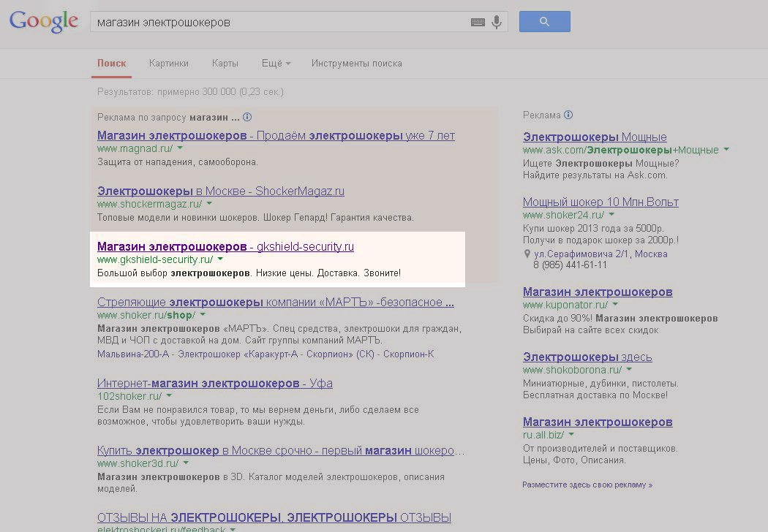Click 'Разместите здесь свою рекламу »' link
Image resolution: width=768 pixels, height=532 pixels.
click(x=587, y=484)
